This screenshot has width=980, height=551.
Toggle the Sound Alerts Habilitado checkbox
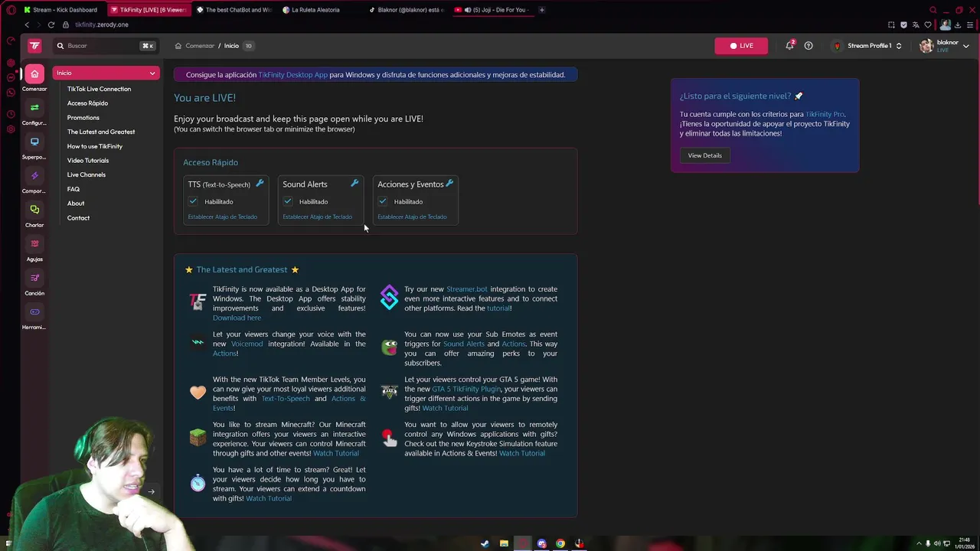tap(288, 201)
